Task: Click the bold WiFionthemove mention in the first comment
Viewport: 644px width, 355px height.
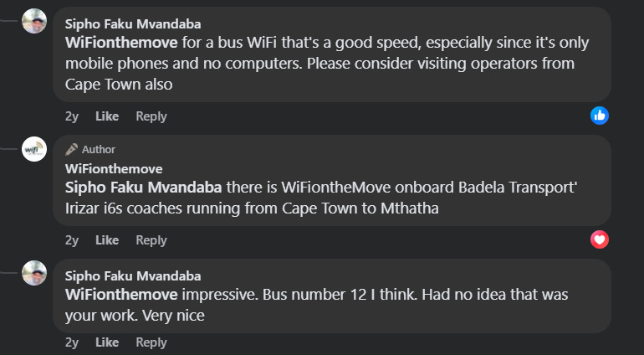Action: (121, 41)
